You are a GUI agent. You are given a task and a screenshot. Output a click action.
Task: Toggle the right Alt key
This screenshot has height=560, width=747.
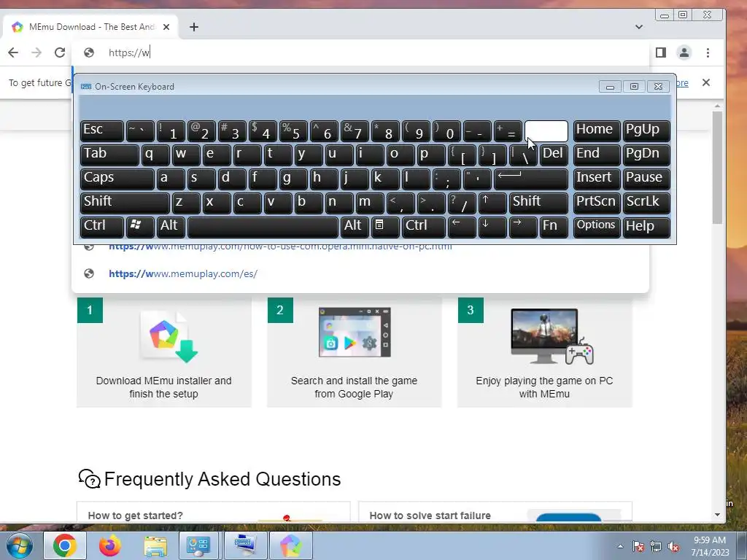[355, 227]
